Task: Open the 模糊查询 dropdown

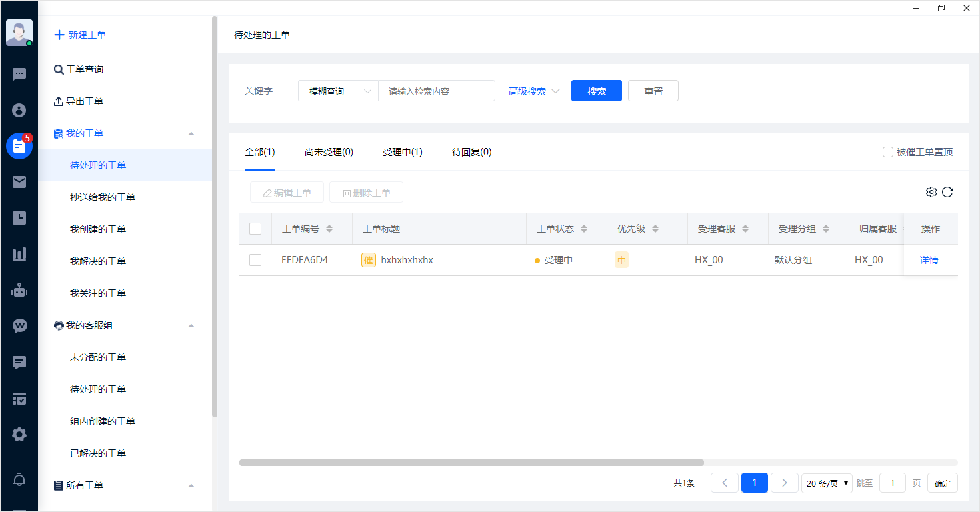Action: click(x=338, y=91)
